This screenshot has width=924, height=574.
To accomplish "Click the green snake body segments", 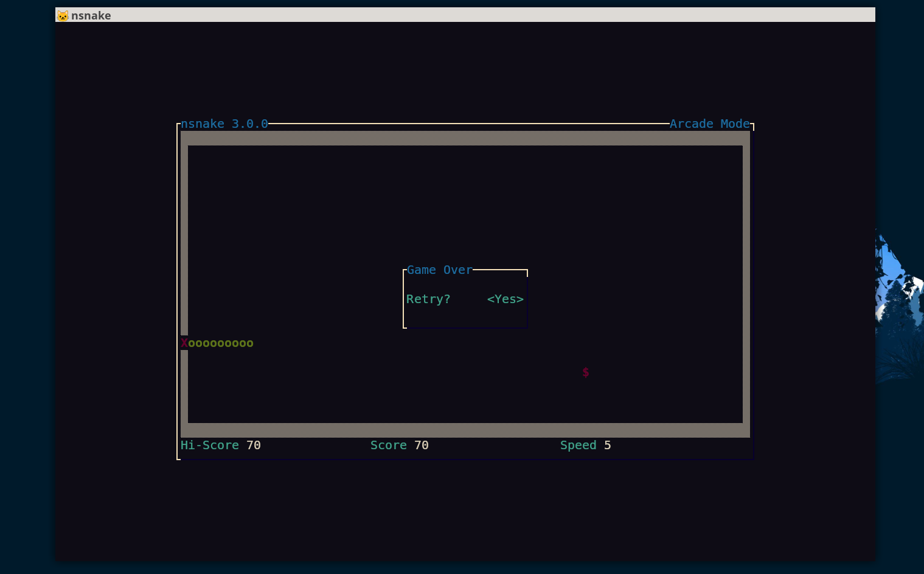I will [221, 343].
